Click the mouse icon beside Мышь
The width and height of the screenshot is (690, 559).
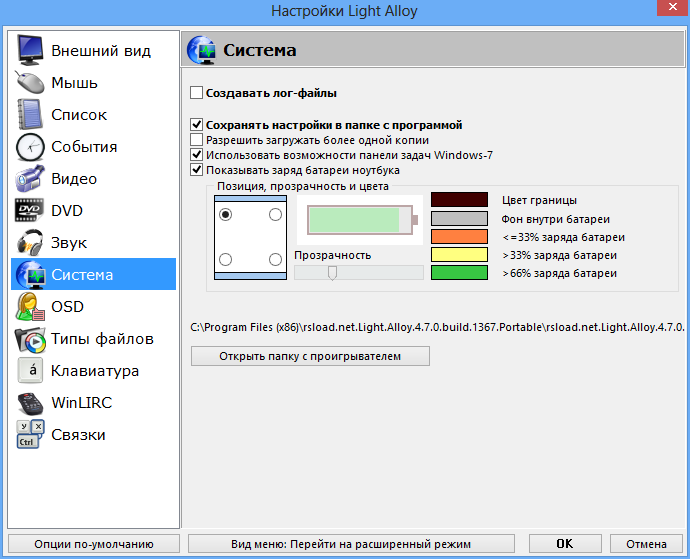pyautogui.click(x=31, y=83)
